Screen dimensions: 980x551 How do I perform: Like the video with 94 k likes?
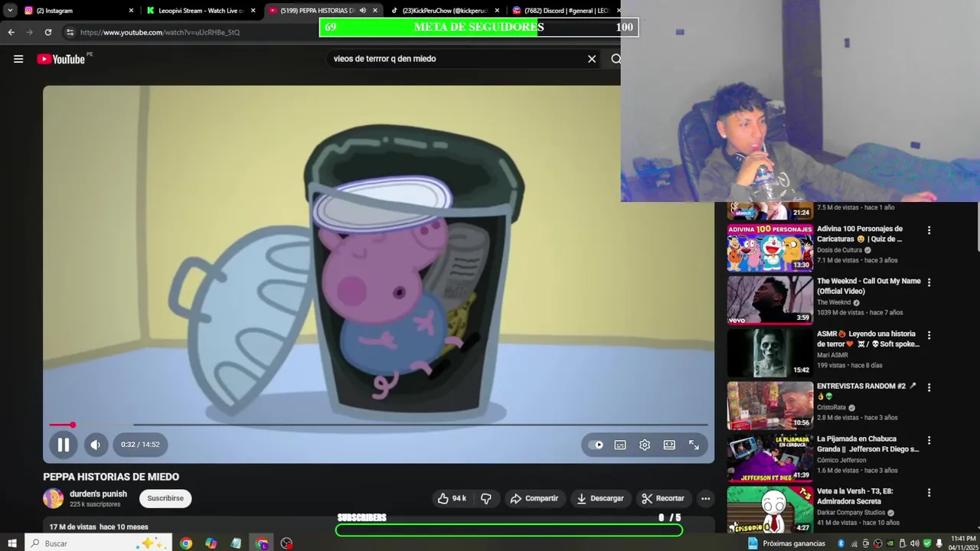pyautogui.click(x=452, y=498)
